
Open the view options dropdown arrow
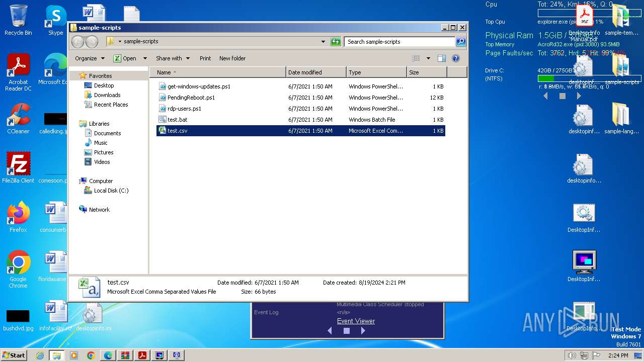point(428,58)
